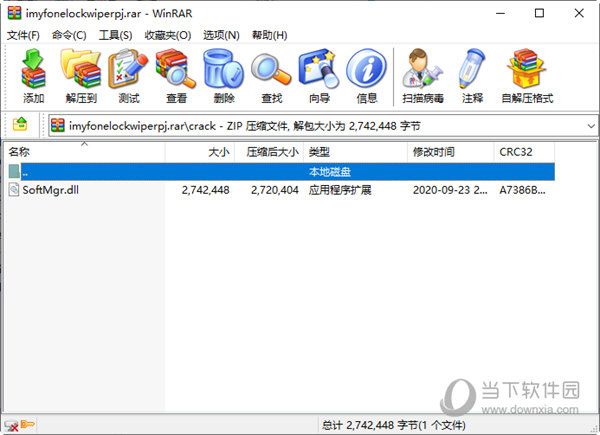Sort by 名称 column header

[84, 152]
